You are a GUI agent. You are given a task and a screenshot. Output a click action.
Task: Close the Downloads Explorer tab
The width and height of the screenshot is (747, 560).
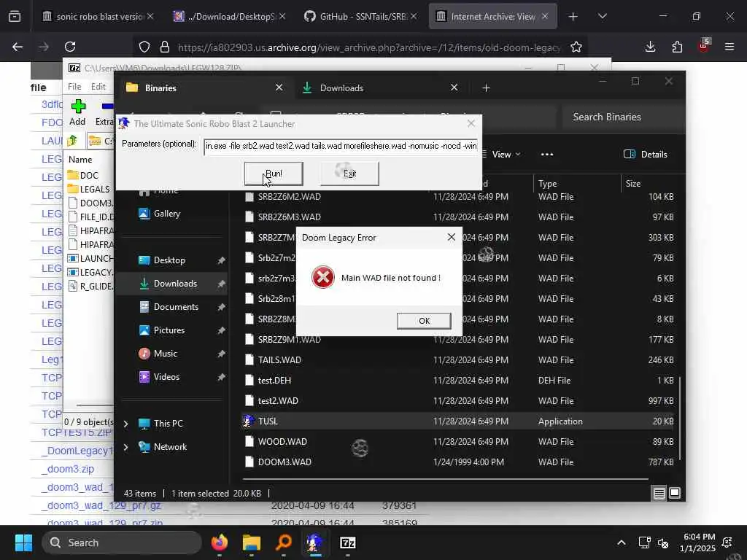pos(454,87)
